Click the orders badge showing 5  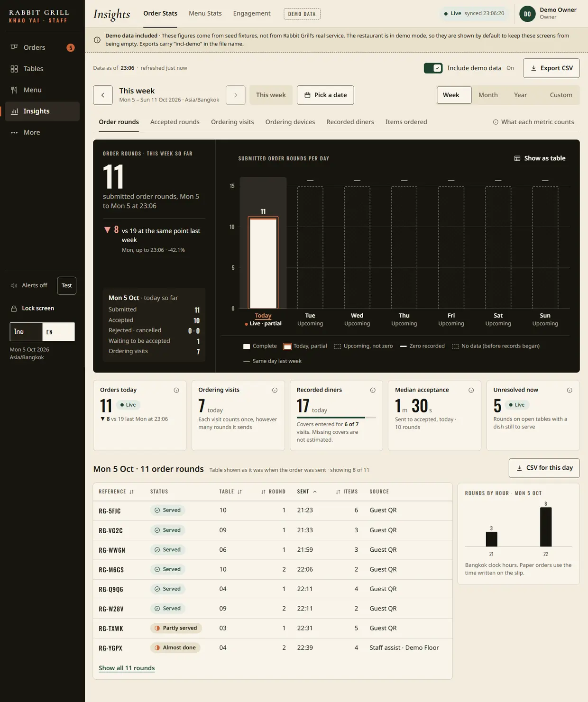pyautogui.click(x=71, y=47)
